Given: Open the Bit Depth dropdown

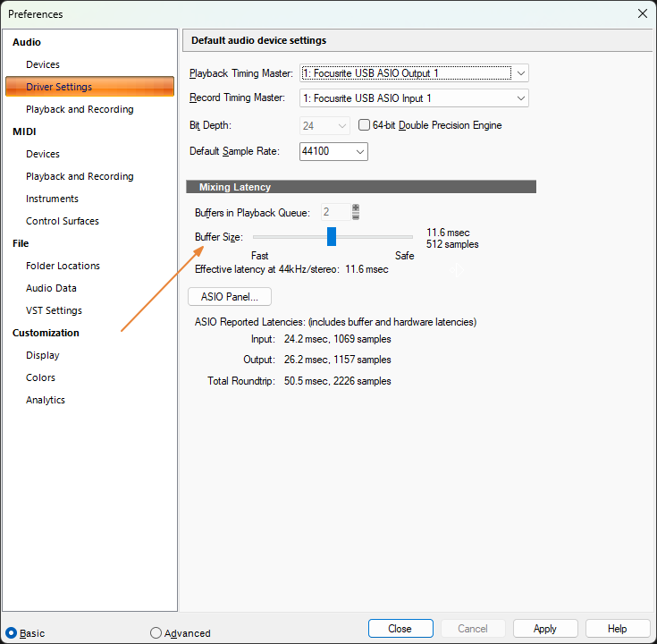Looking at the screenshot, I should click(x=324, y=126).
